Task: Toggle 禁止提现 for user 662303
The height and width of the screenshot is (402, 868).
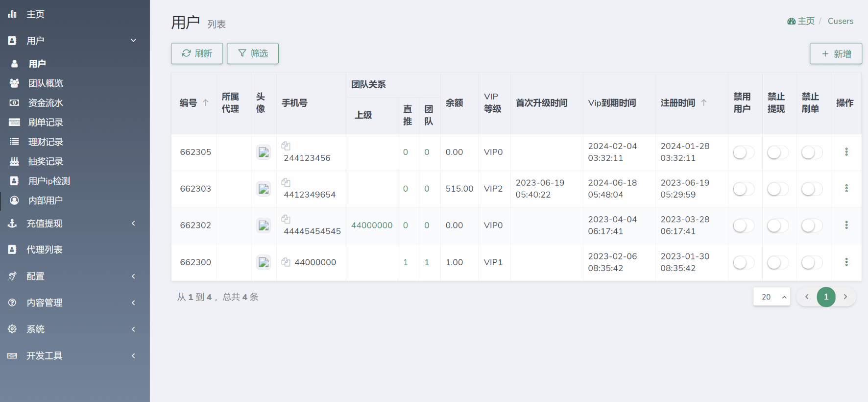Action: coord(778,189)
